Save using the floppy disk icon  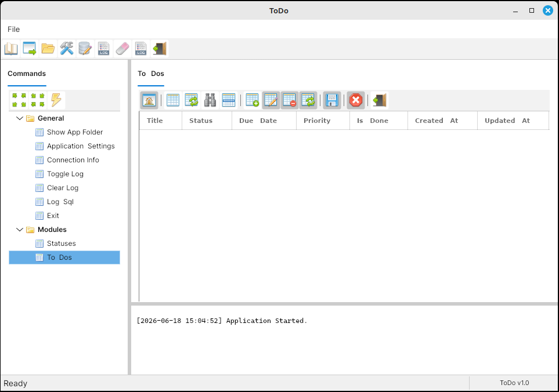point(332,100)
